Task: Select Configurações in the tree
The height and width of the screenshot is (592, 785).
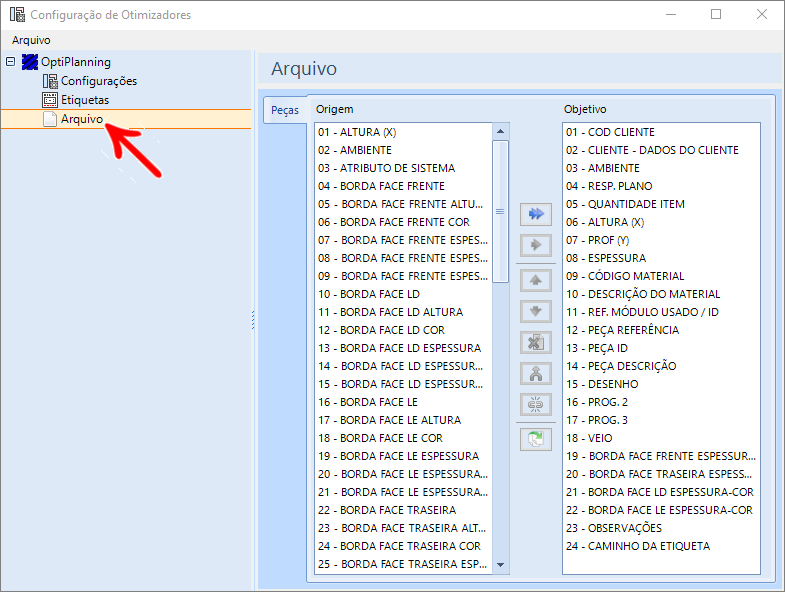Action: (x=99, y=81)
